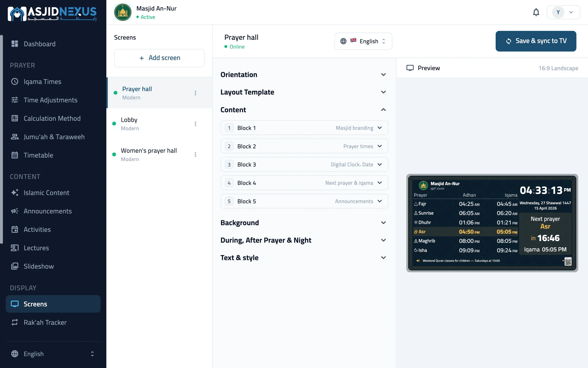Open Activities page

pyautogui.click(x=53, y=230)
